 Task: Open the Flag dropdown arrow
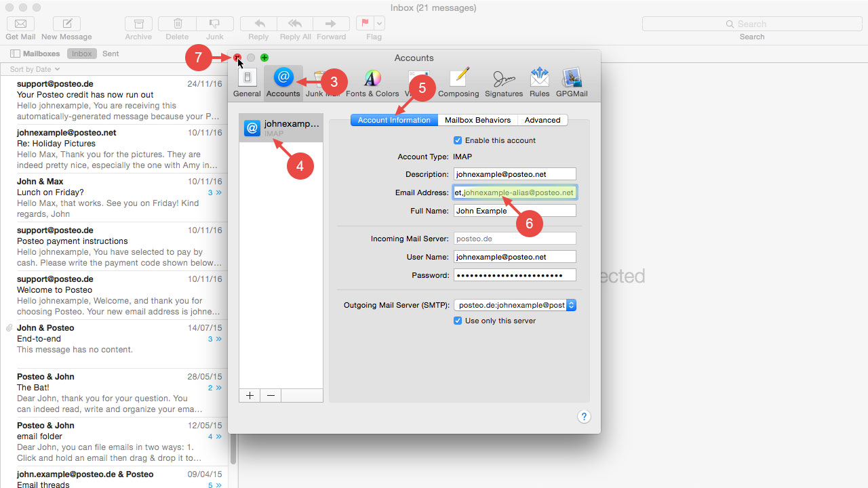380,22
